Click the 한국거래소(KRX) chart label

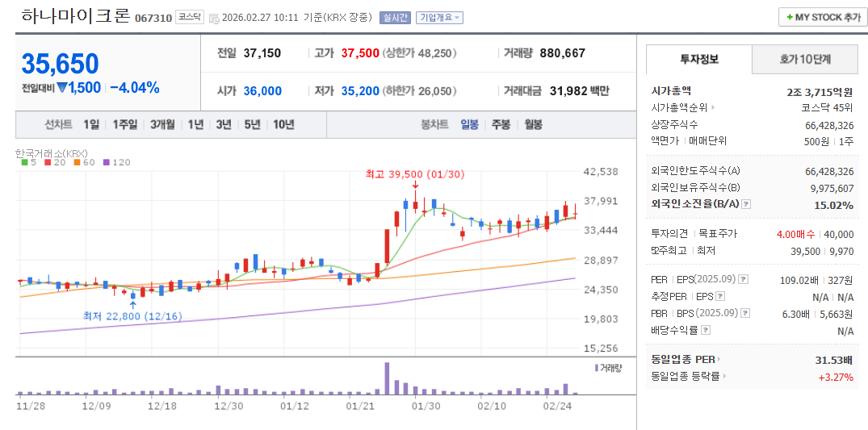tap(52, 152)
